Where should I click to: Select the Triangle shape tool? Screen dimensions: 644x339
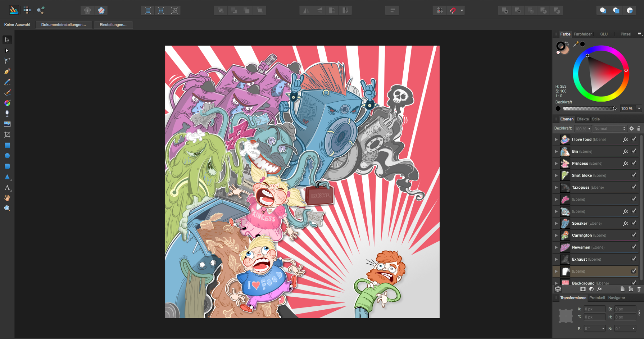point(7,177)
